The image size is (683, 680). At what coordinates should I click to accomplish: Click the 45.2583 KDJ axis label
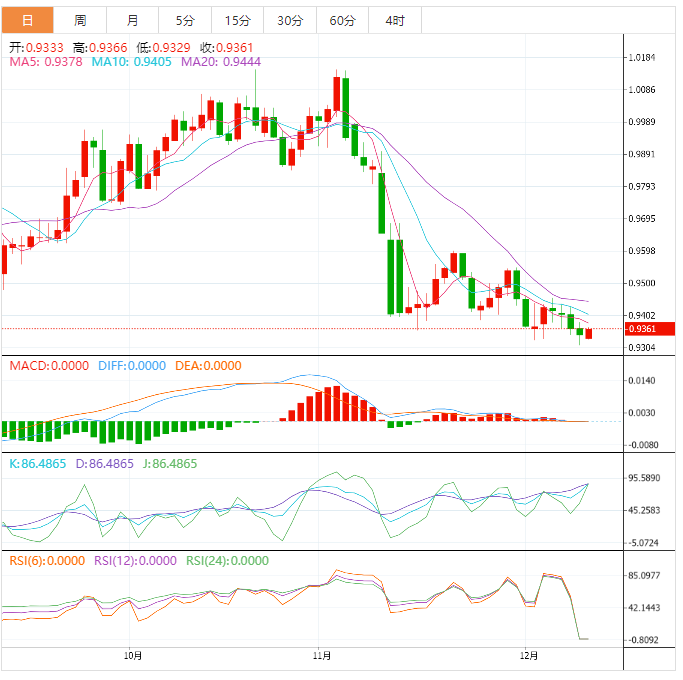point(644,511)
